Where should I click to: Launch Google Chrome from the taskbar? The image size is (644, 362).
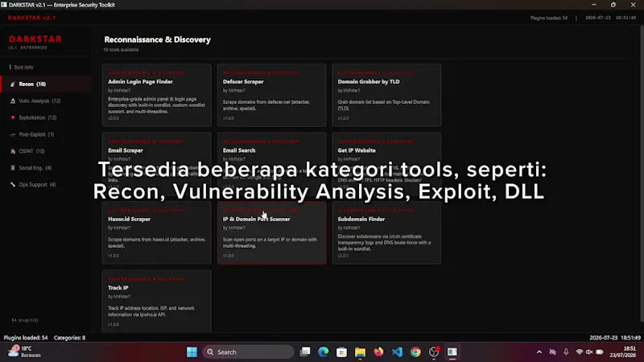click(x=415, y=352)
